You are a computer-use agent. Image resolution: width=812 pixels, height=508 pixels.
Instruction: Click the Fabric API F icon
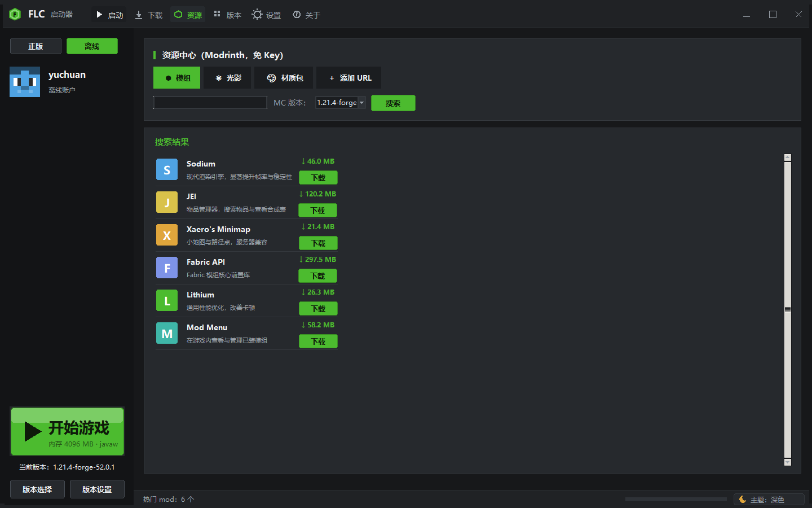[167, 268]
